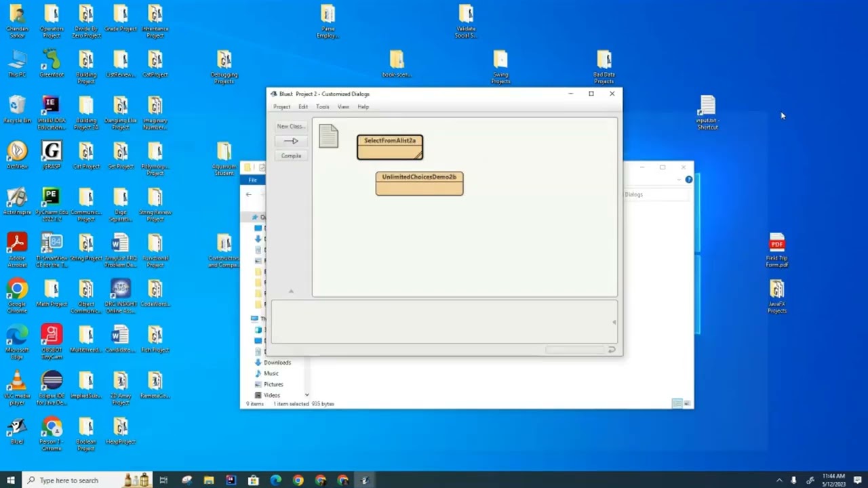The width and height of the screenshot is (868, 488).
Task: Open the ActivInspire desktop shortcut
Action: pos(17,201)
